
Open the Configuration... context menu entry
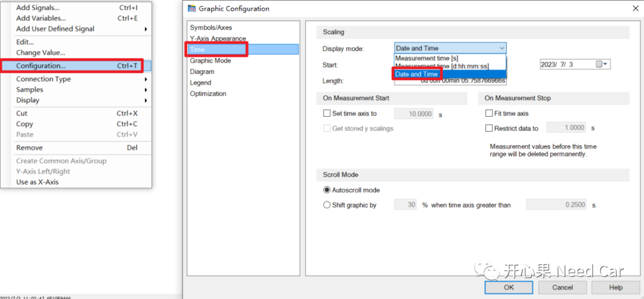(x=41, y=66)
